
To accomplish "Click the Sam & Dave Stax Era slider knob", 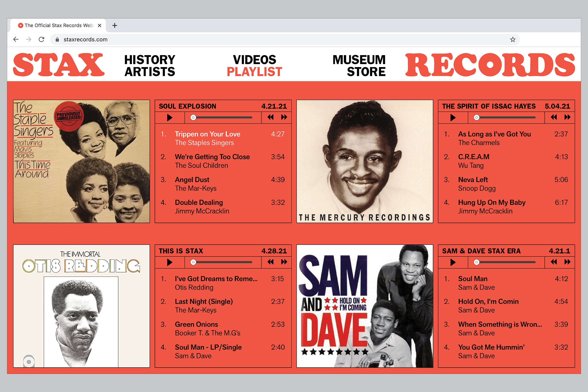I will [476, 262].
